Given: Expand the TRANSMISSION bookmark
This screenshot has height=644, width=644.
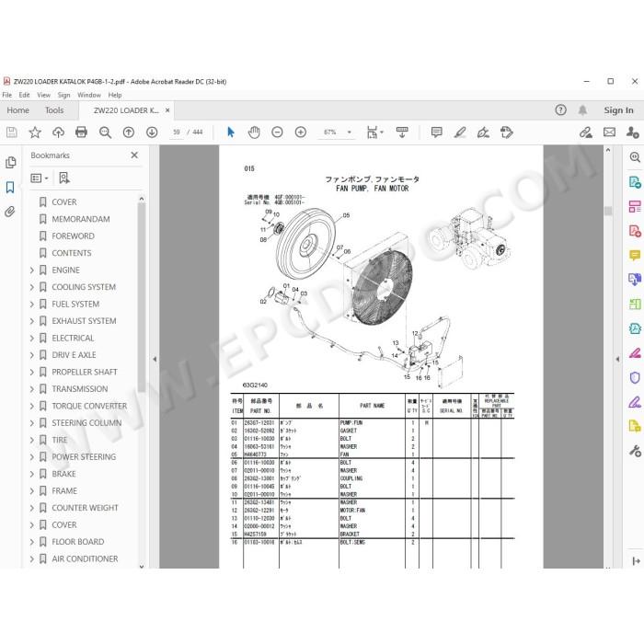Looking at the screenshot, I should click(32, 389).
